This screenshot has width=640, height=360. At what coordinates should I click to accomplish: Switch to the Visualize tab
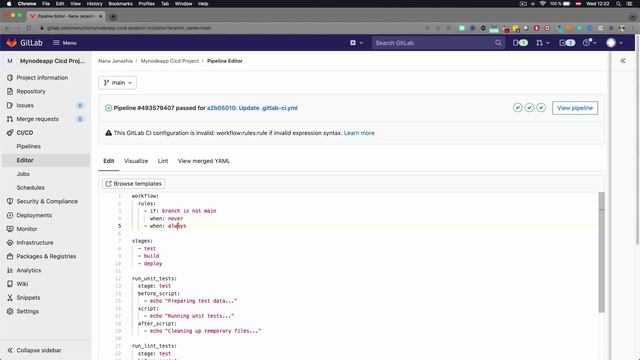tap(136, 161)
